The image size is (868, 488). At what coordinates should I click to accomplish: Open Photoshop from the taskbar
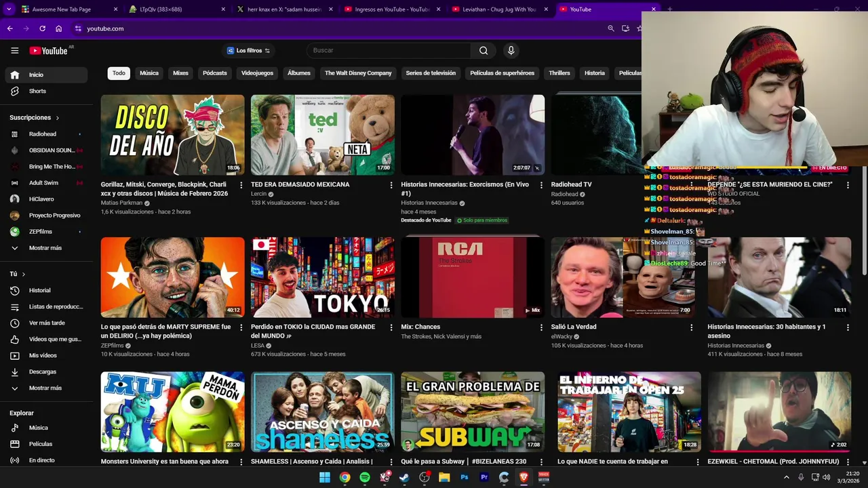coord(465,477)
